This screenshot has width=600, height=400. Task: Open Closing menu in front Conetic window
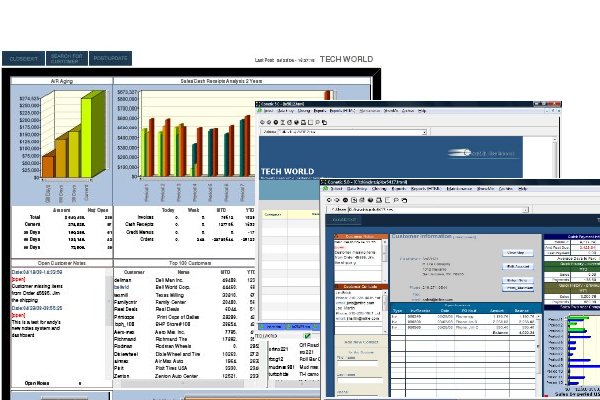tap(379, 189)
